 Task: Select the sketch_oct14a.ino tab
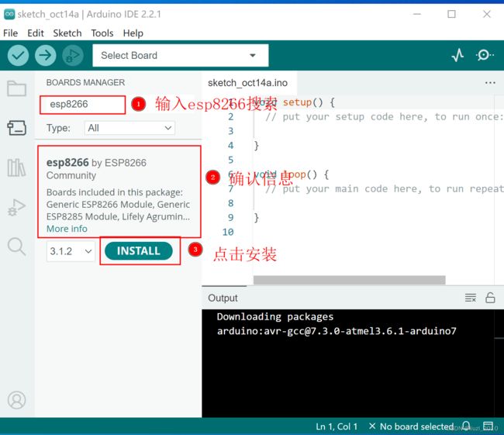coord(248,83)
